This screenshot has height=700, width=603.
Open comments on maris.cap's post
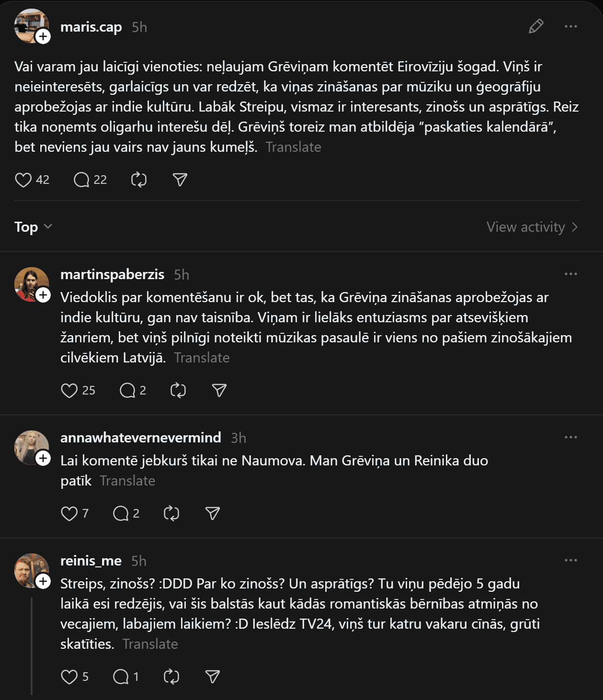tap(82, 180)
